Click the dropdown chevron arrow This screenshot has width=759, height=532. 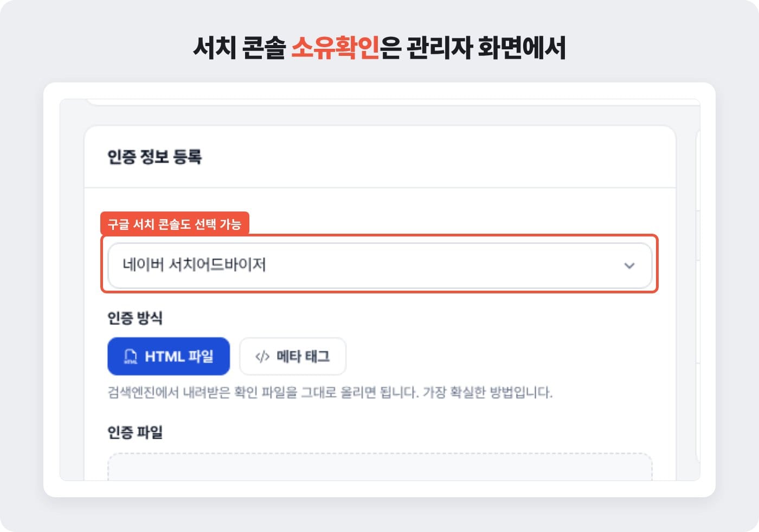[x=629, y=266]
